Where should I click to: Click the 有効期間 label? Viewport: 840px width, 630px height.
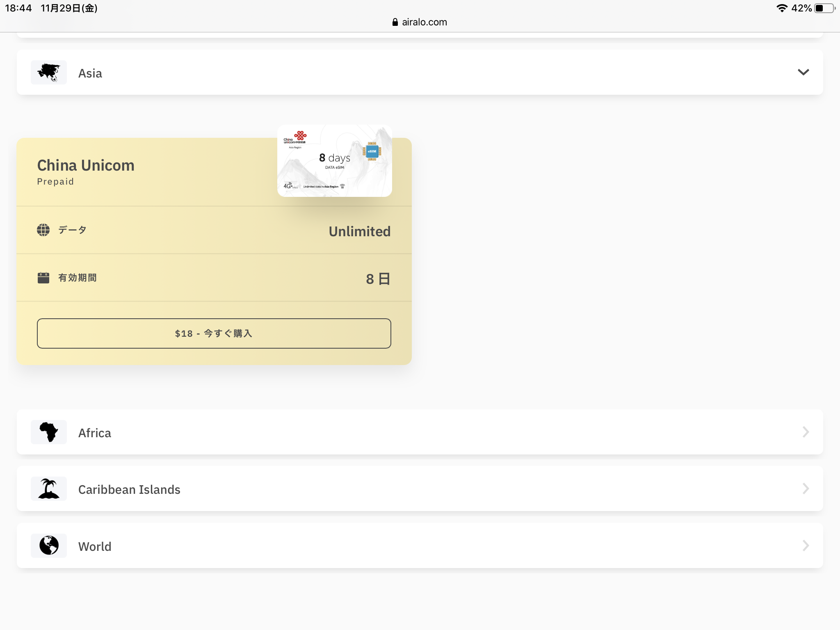click(78, 278)
